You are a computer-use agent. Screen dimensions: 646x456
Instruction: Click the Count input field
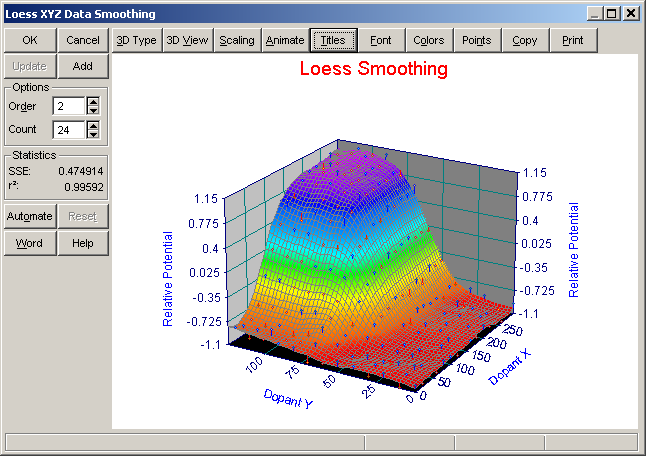tap(68, 130)
